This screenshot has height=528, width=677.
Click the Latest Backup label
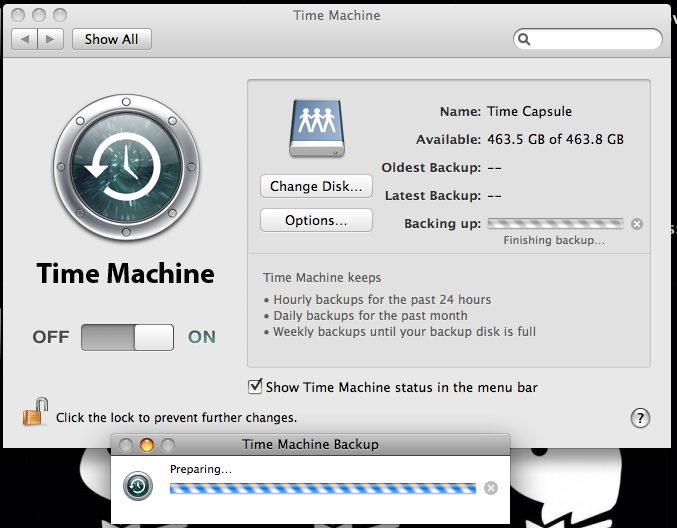pos(433,196)
